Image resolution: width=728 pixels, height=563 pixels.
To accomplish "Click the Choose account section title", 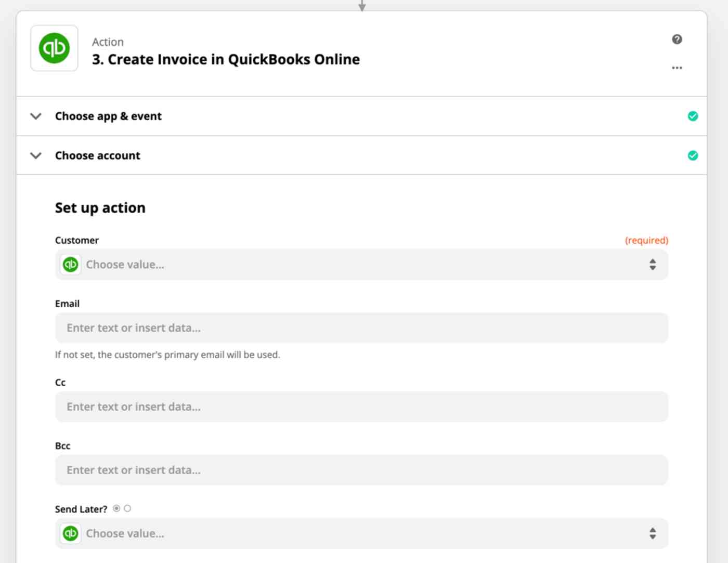I will [x=98, y=155].
